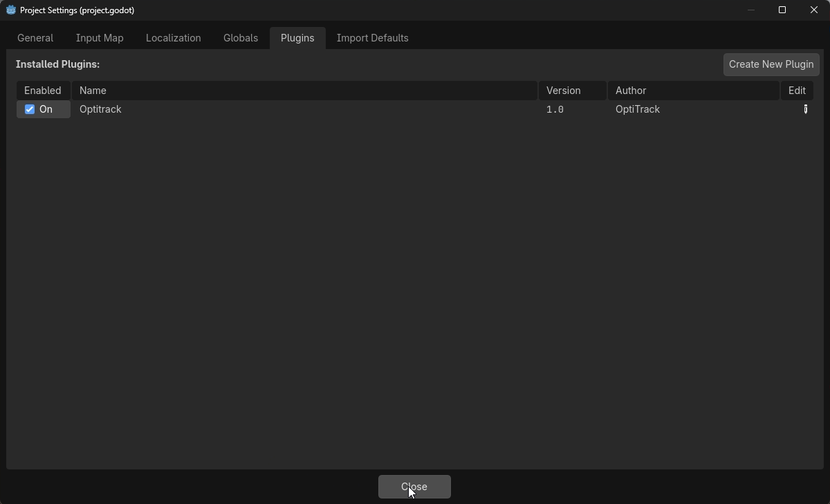Click the Edit column header

(797, 90)
